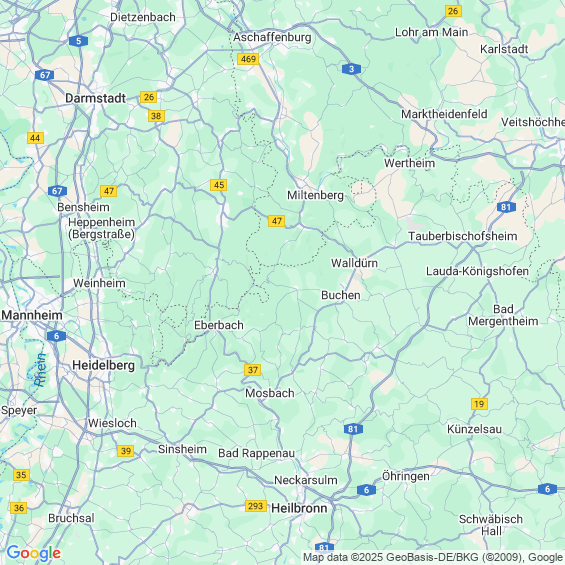565x565 pixels.
Task: Click the Aschaffenburg label
Action: (x=272, y=37)
